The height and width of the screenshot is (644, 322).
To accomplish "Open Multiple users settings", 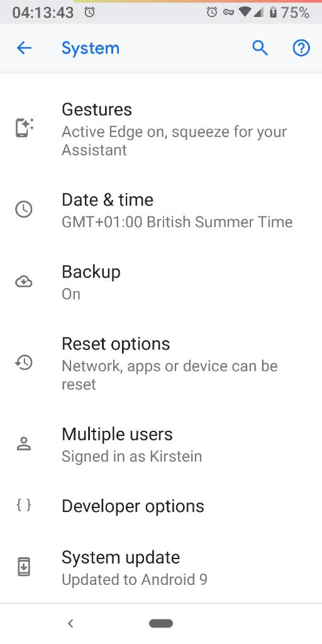I will [161, 445].
